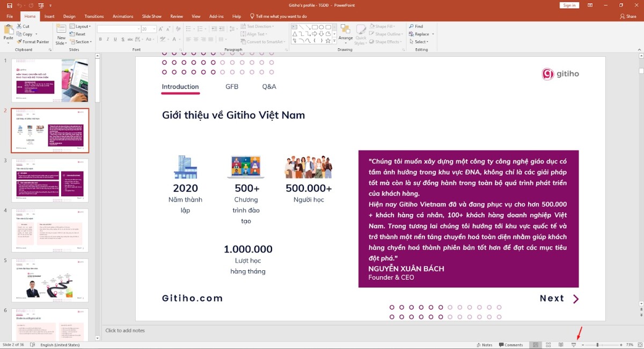Open Reading View from the status bar
644x349 pixels.
(560, 345)
